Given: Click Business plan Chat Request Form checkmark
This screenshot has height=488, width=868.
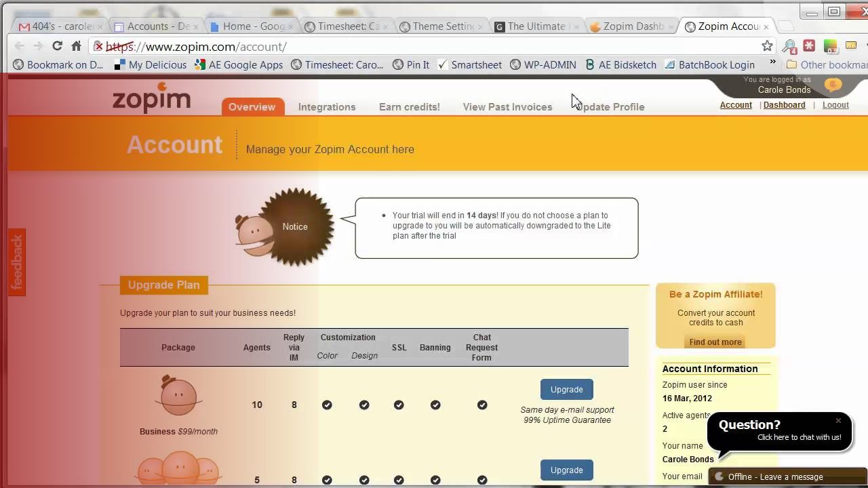Looking at the screenshot, I should tap(482, 405).
